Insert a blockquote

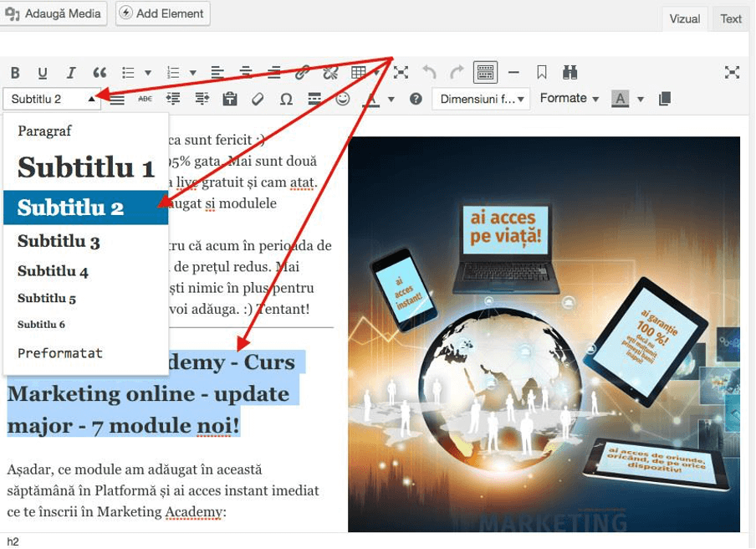(99, 73)
